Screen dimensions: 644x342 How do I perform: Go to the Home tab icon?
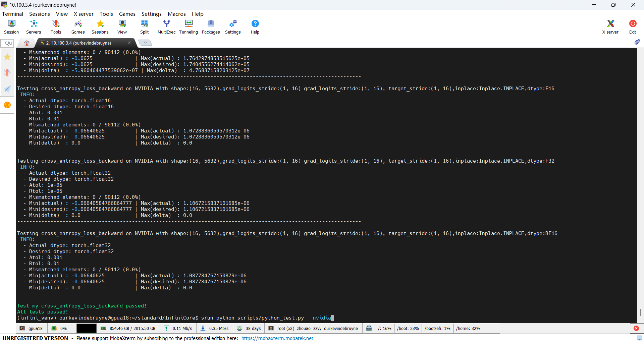pyautogui.click(x=27, y=43)
